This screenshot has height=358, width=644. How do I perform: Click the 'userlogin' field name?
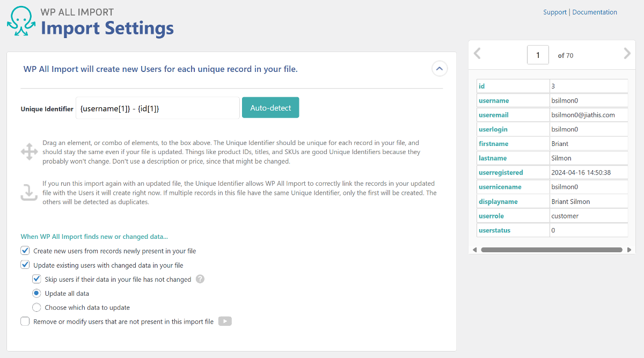[493, 129]
